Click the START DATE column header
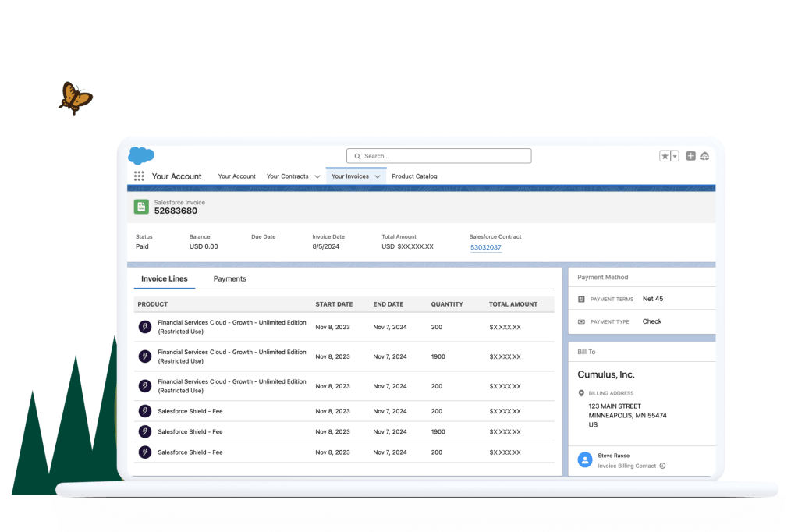 (334, 304)
